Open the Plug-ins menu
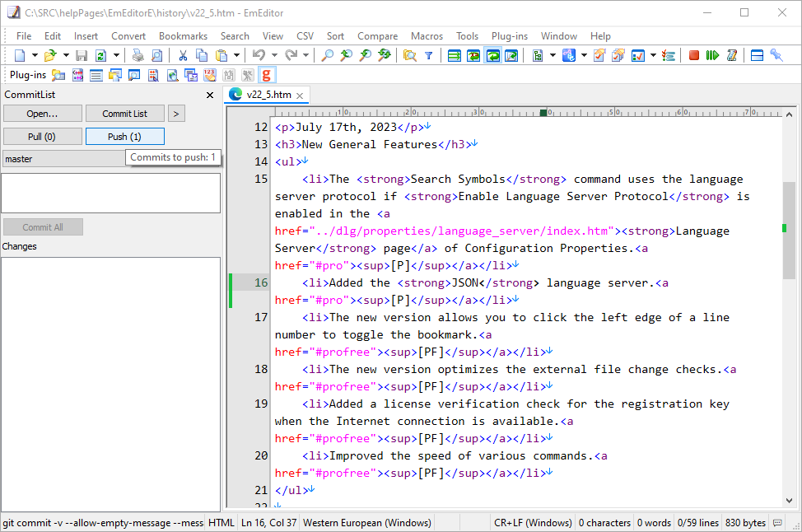 pos(510,35)
